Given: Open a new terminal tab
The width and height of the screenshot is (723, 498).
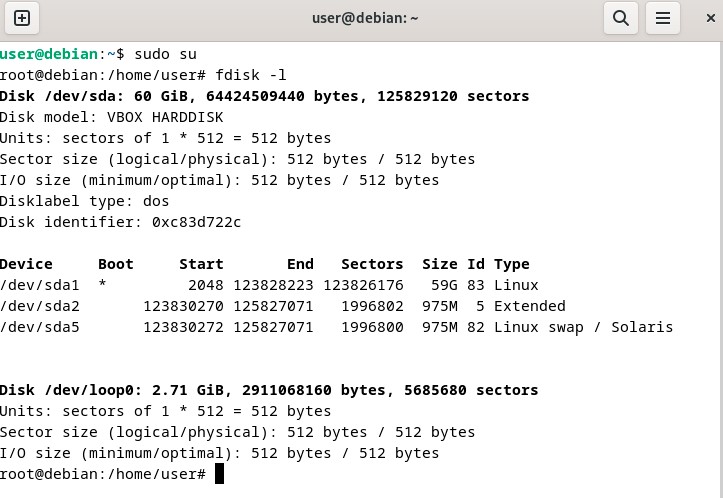Looking at the screenshot, I should pos(22,18).
